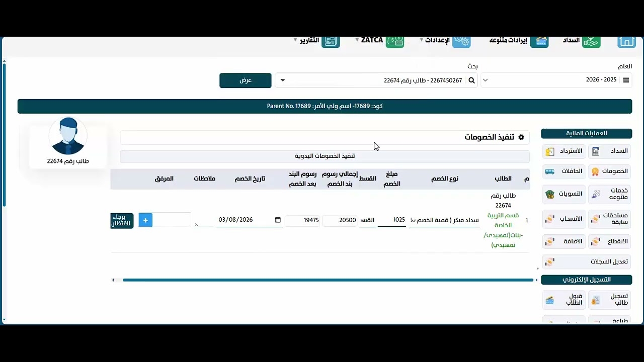The height and width of the screenshot is (362, 644).
Task: Click the المرفق column header
Action: (x=164, y=178)
